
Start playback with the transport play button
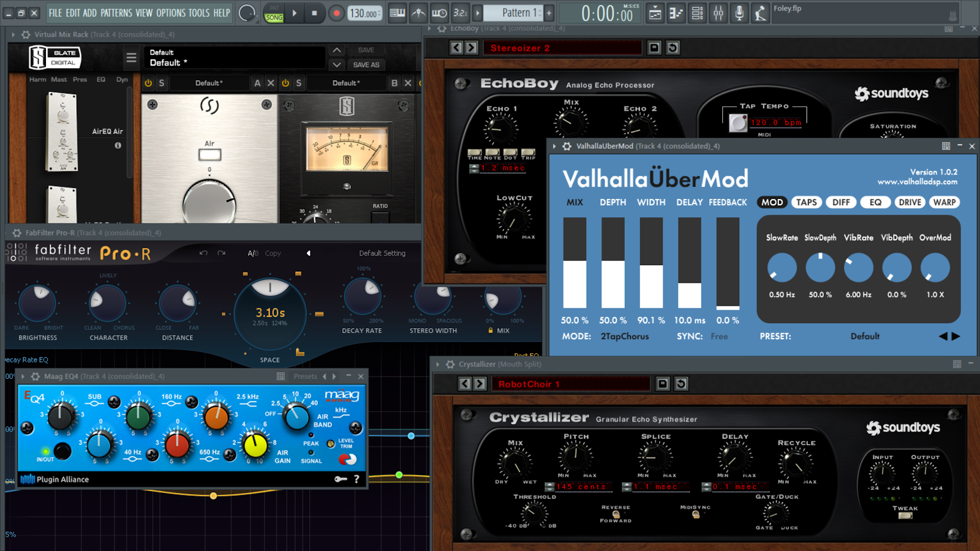pyautogui.click(x=295, y=13)
